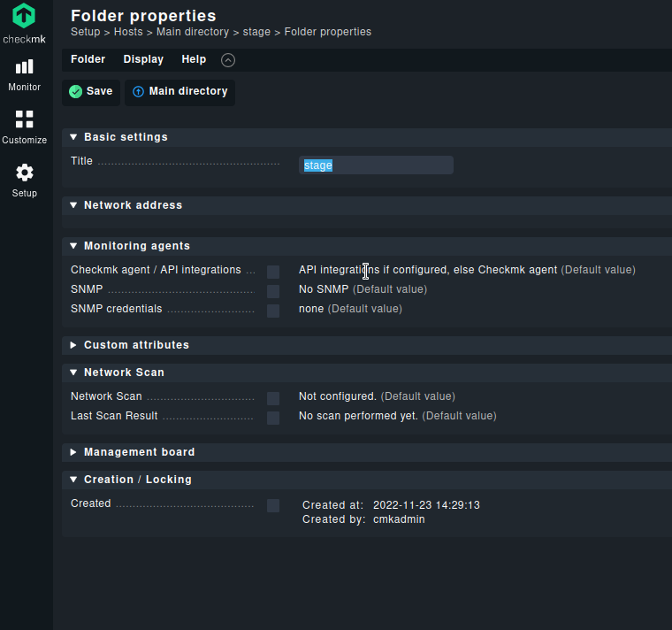Click the creation timestamp 2022-11-23 14:29:13

pyautogui.click(x=426, y=505)
